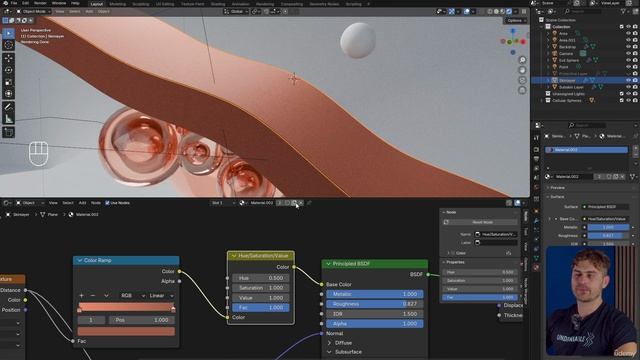Click the Color Ramp stop color swatch
The image size is (640, 360).
click(x=126, y=331)
